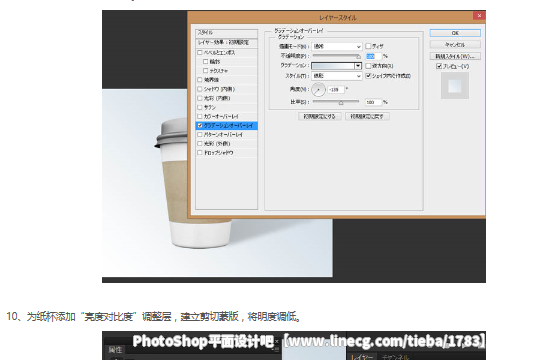Click the scale percentage field
The width and height of the screenshot is (541, 360).
[x=374, y=102]
